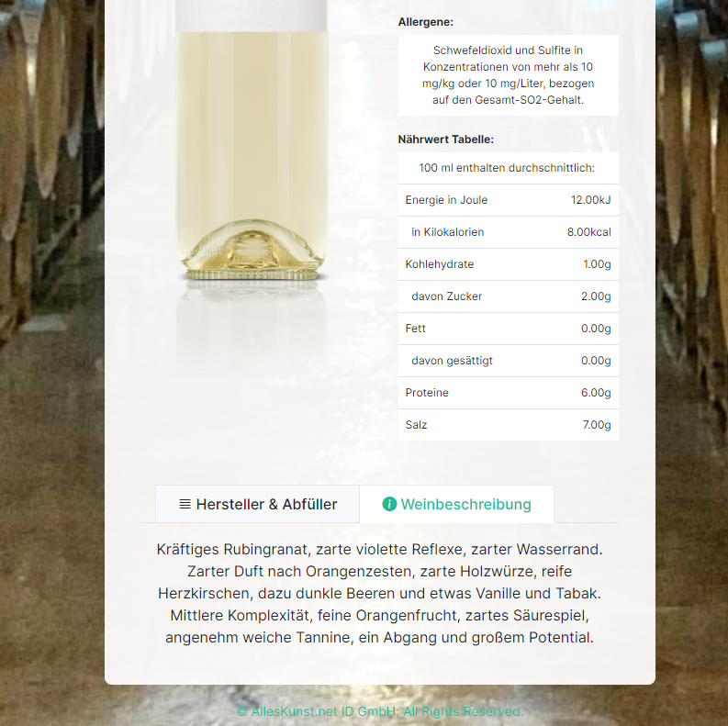Select the Fett nutrition row
The image size is (728, 726).
click(508, 329)
